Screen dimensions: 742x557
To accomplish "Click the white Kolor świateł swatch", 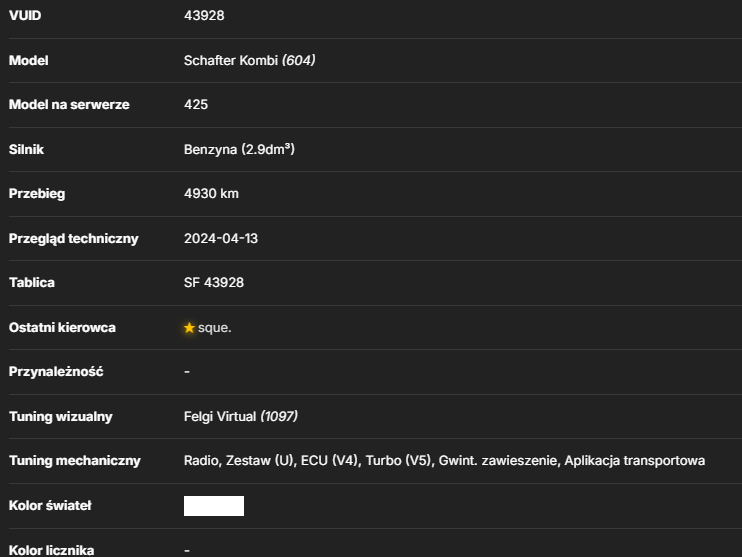I will (214, 506).
